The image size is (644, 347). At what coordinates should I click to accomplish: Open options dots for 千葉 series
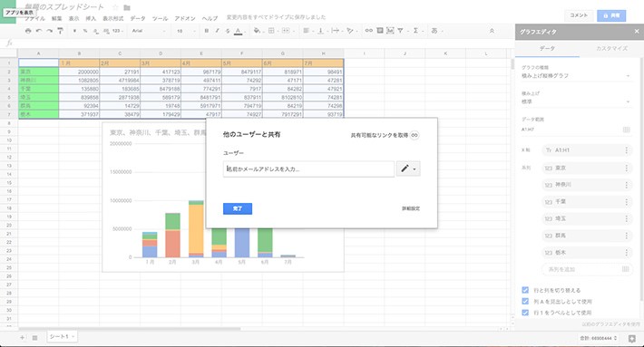coord(627,202)
